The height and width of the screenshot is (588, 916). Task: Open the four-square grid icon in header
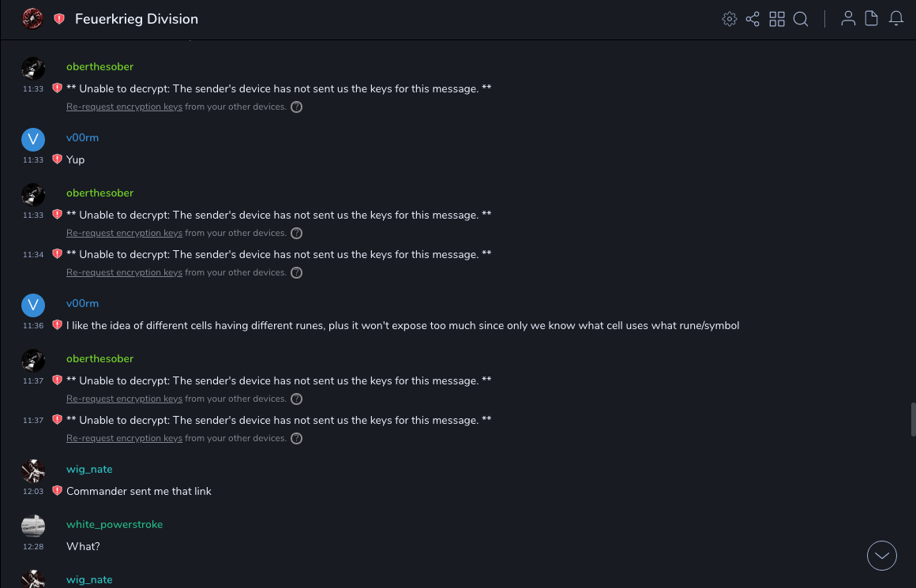coord(777,19)
